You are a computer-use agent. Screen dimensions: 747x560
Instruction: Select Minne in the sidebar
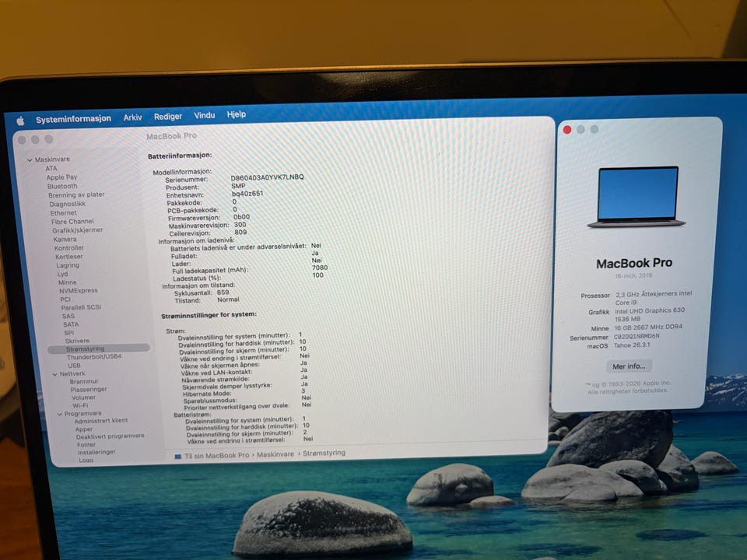tap(67, 282)
